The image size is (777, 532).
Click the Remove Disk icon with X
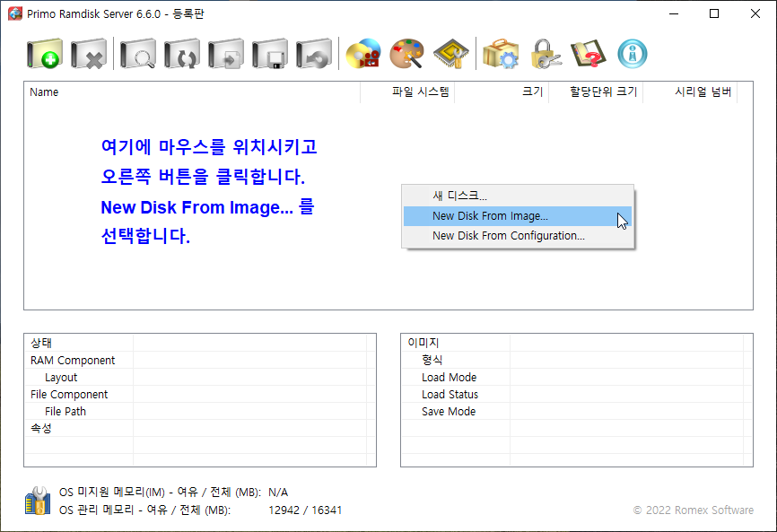tap(89, 54)
